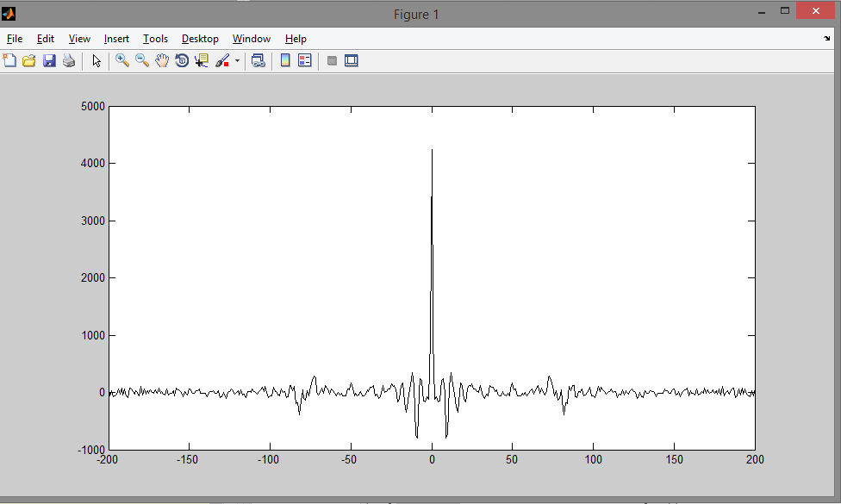Open the Desktop menu
The image size is (841, 504).
[x=200, y=39]
